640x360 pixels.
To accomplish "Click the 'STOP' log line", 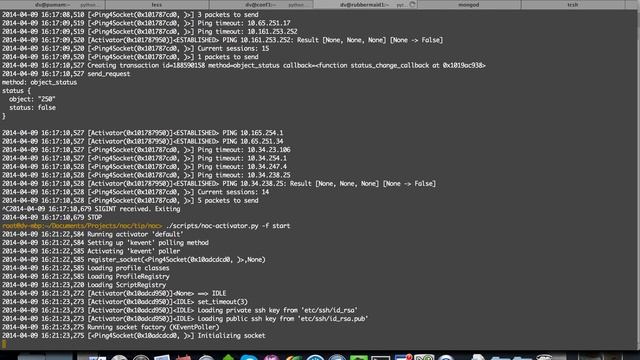I will coord(52,218).
